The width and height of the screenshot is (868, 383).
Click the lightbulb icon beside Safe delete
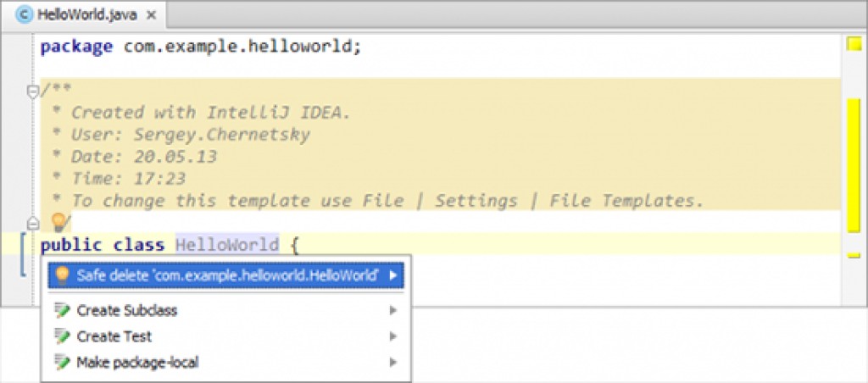63,275
